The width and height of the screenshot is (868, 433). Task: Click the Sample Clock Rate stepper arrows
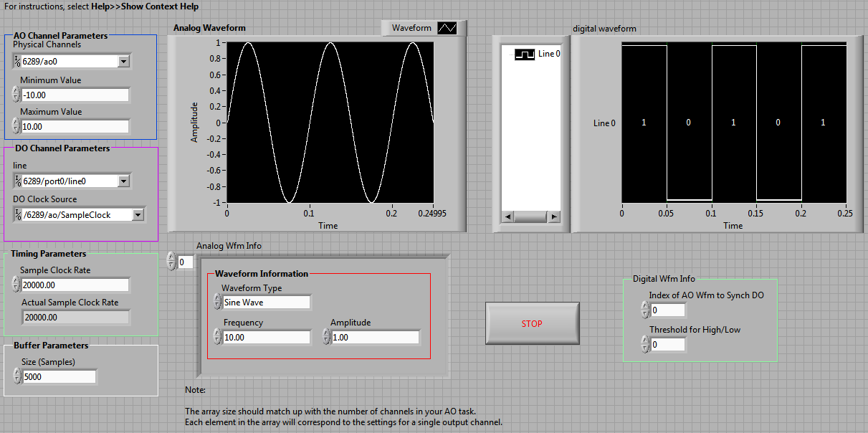click(16, 285)
